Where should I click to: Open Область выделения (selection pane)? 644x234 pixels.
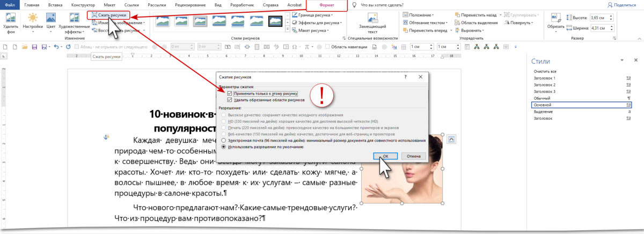(477, 23)
